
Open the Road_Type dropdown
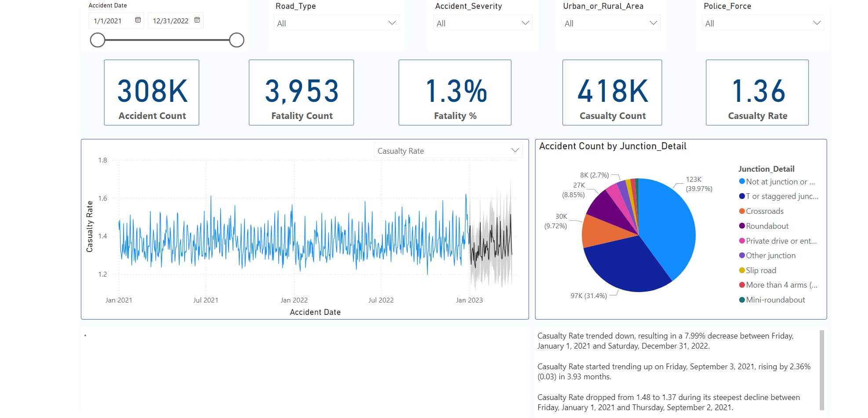click(336, 23)
